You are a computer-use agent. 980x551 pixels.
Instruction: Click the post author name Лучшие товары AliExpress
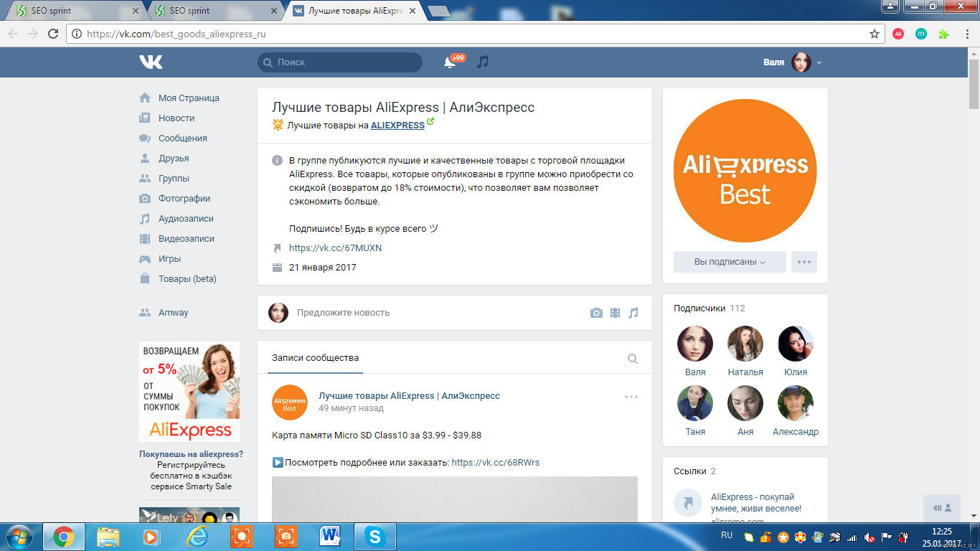(x=409, y=396)
